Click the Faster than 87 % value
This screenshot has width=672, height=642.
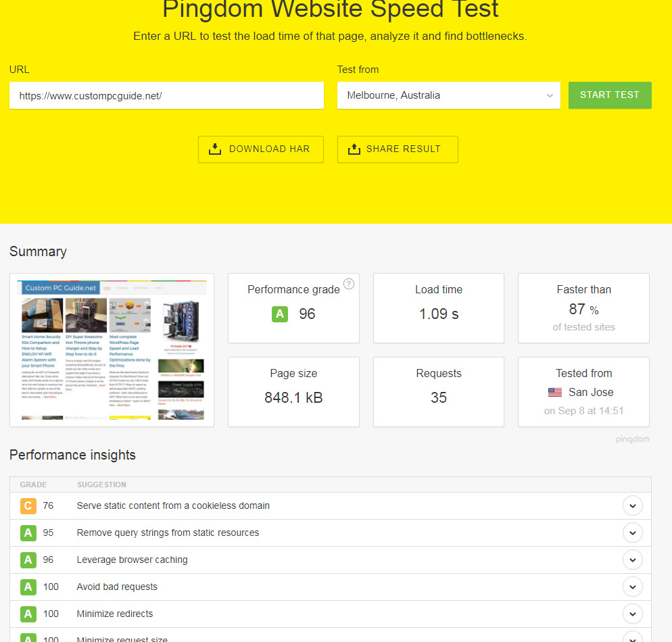(x=583, y=310)
